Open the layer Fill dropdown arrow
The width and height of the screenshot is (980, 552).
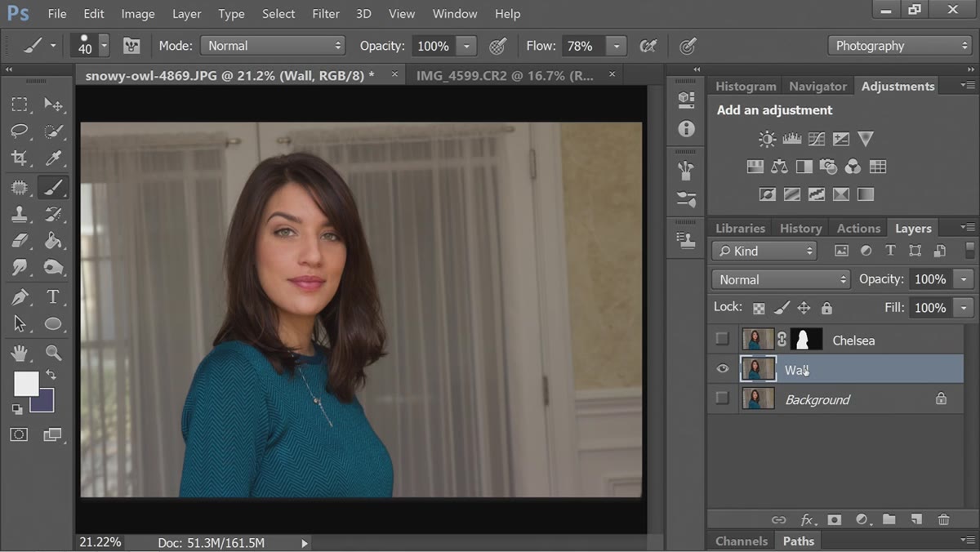[x=964, y=308]
